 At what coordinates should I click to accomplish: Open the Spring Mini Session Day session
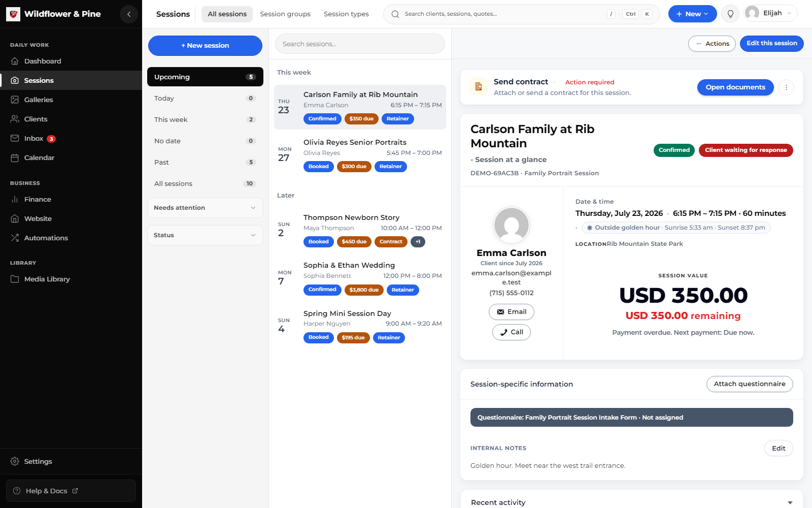(x=360, y=326)
